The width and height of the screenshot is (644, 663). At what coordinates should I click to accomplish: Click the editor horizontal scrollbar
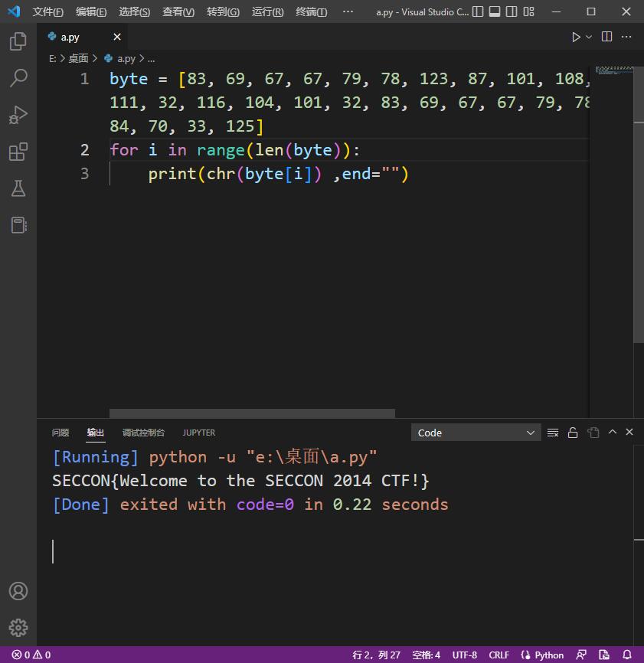point(252,413)
